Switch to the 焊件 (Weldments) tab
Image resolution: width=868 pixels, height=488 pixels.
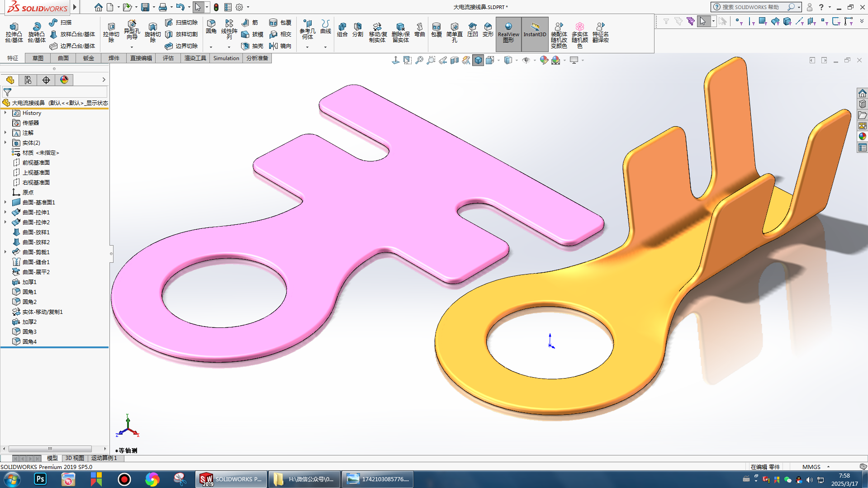(x=114, y=58)
